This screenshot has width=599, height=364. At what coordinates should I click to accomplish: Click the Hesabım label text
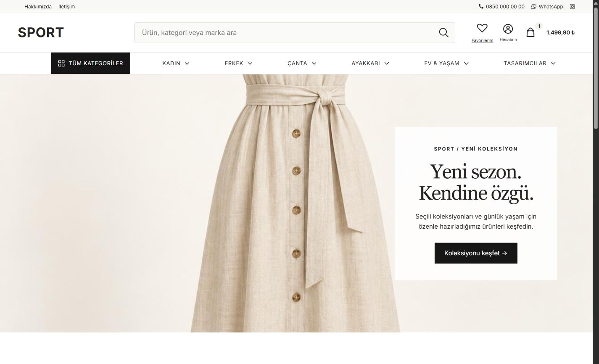tap(508, 40)
